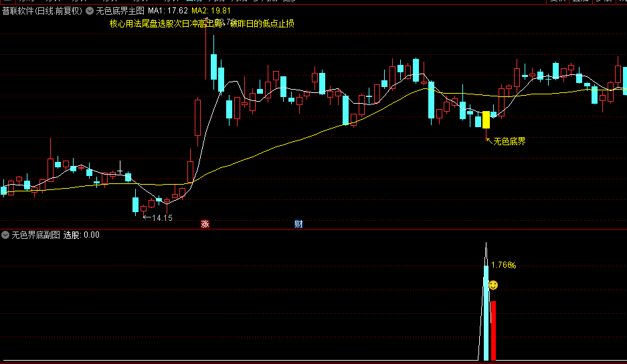Click the cyan spike bar in the sub-chart
627x364 pixels.
click(486, 313)
